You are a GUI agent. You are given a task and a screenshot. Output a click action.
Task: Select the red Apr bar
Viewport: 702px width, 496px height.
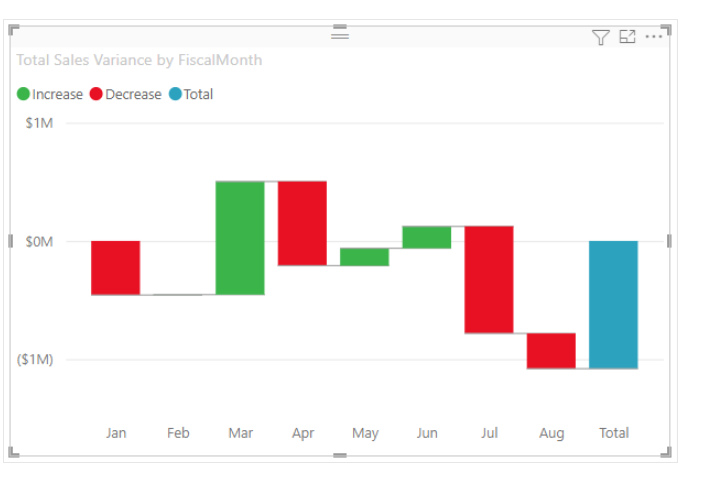(302, 223)
